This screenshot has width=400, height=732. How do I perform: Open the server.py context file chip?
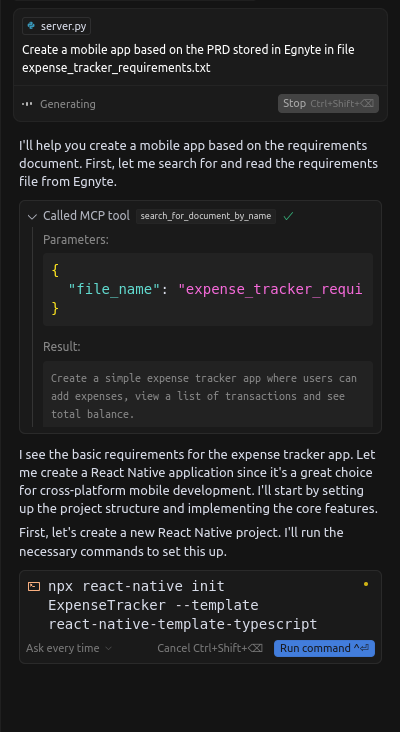pos(56,26)
